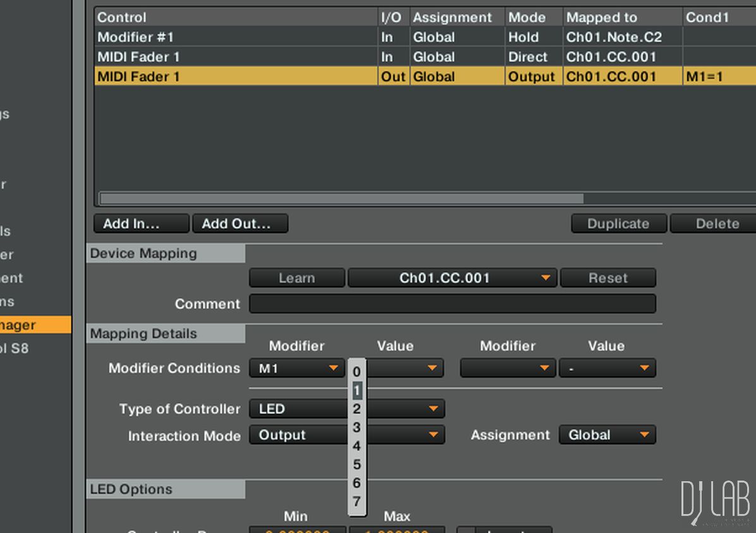Open the M1 modifier condition dropdown

click(296, 368)
